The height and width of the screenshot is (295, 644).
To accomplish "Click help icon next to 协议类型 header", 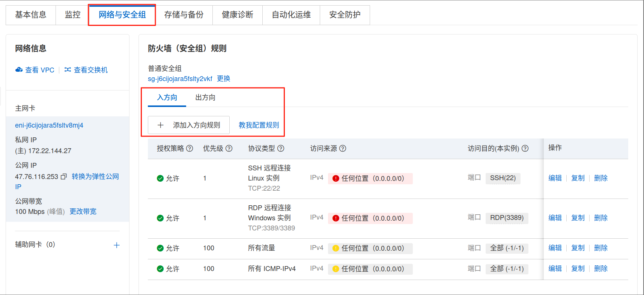I will (x=281, y=148).
